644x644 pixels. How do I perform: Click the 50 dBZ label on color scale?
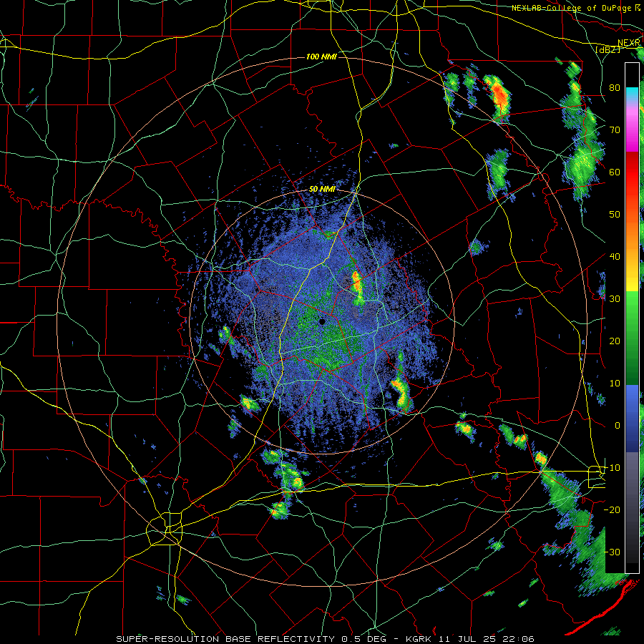tap(615, 215)
